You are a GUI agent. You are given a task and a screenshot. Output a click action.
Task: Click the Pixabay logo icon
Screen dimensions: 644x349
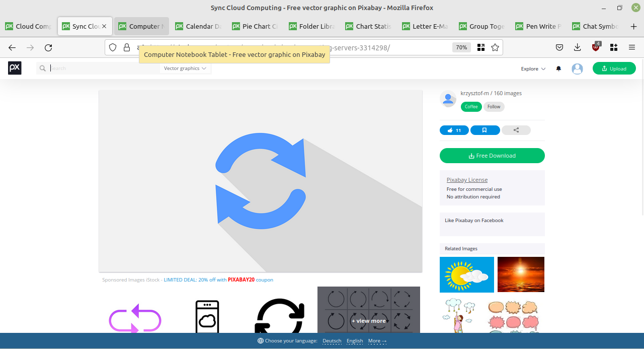15,68
